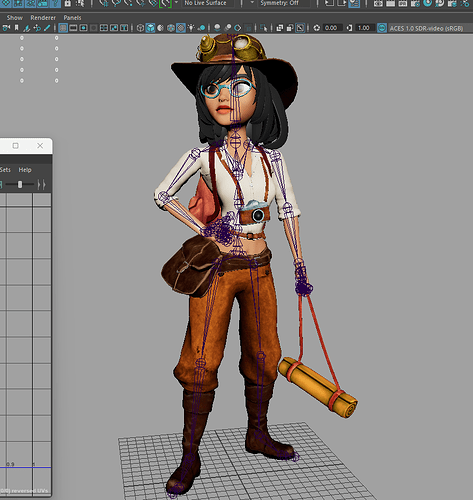Image resolution: width=473 pixels, height=500 pixels.
Task: Open the Panels menu
Action: click(x=72, y=18)
